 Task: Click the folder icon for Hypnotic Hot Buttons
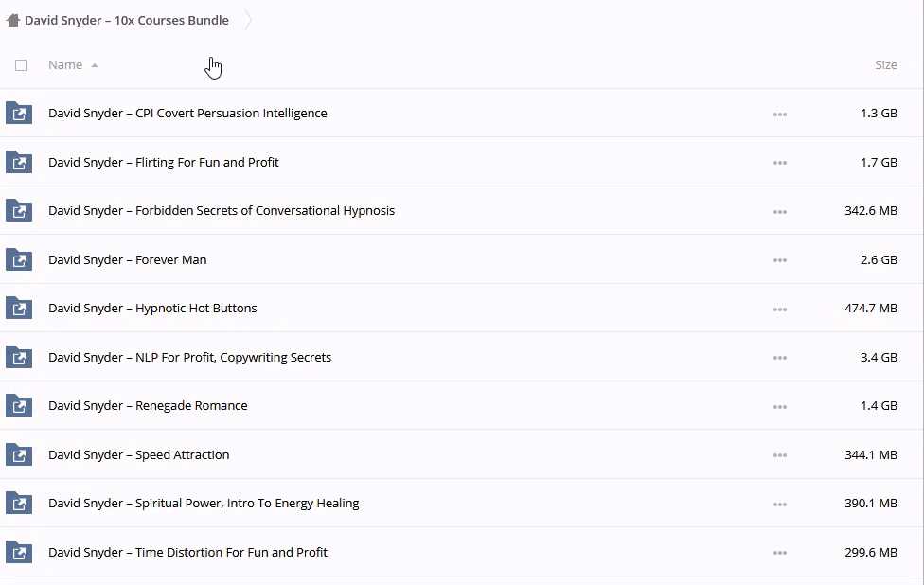(x=19, y=309)
